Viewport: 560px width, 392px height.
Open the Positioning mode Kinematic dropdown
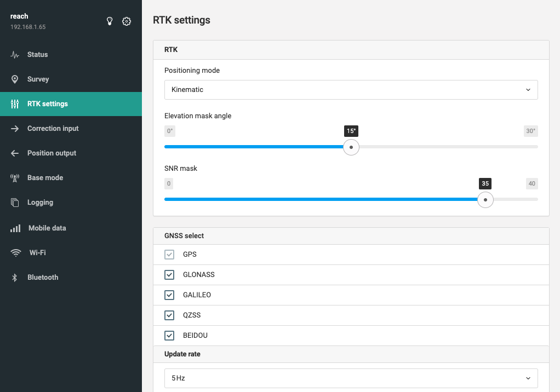pos(351,90)
